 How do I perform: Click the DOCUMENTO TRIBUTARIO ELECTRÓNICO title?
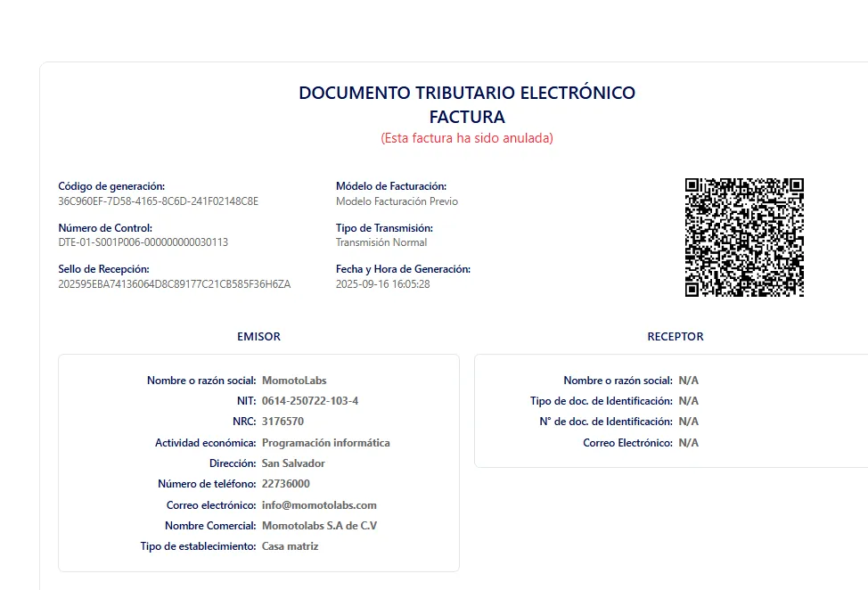coord(467,93)
